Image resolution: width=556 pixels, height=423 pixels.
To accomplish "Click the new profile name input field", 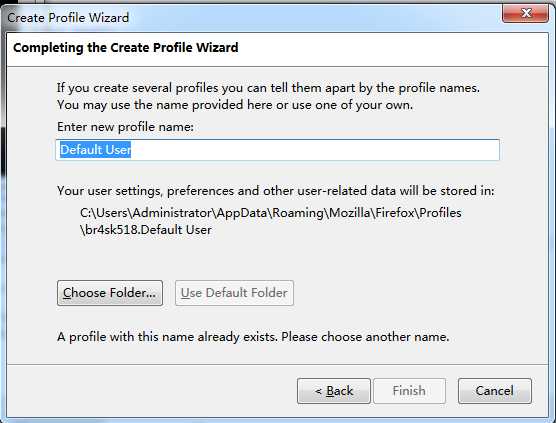I will [278, 150].
